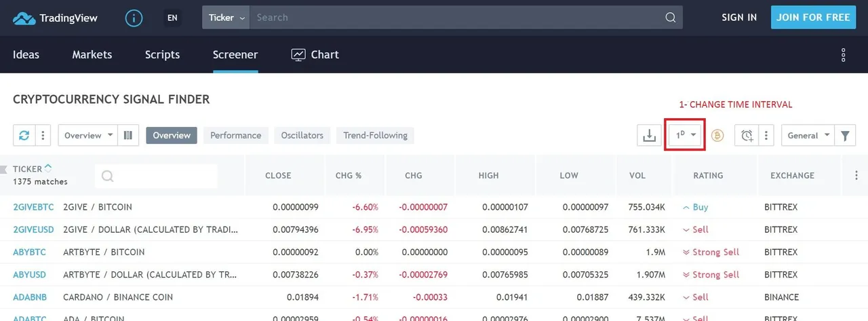Open the ABYBTC ticker link

[30, 252]
